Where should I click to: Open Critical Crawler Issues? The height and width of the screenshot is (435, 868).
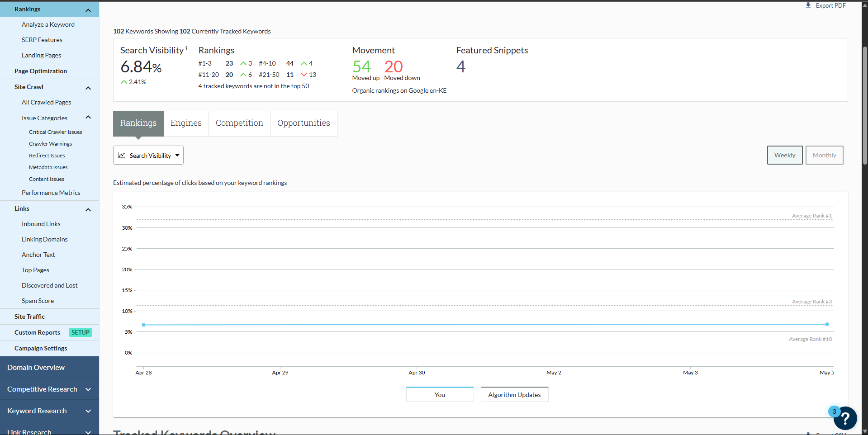(x=55, y=132)
